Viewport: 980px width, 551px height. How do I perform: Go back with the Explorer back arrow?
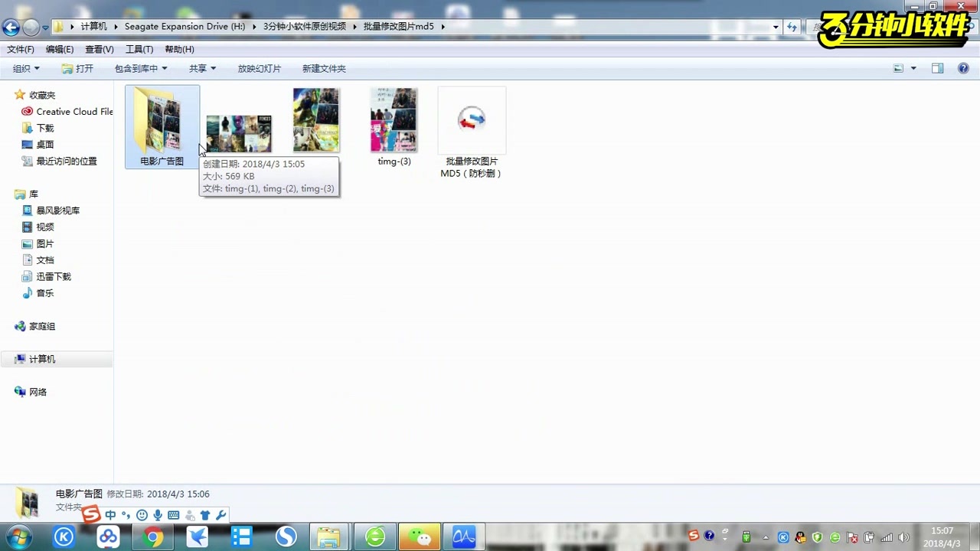pos(11,28)
